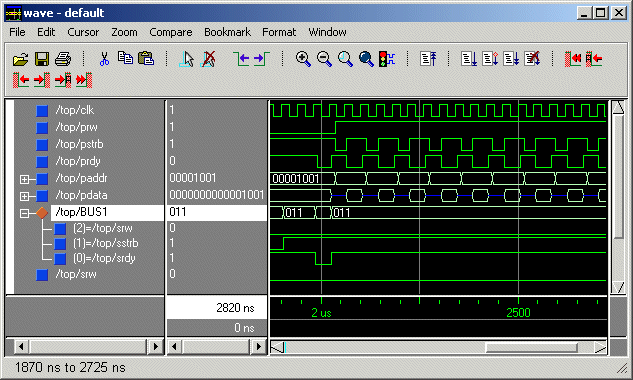Click the Delete Cursor icon with red X
Viewport: 633px width, 380px height.
208,59
